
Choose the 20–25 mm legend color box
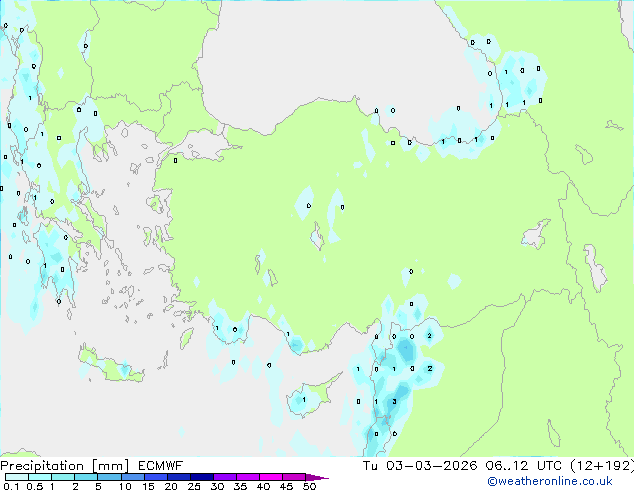pyautogui.click(x=179, y=477)
